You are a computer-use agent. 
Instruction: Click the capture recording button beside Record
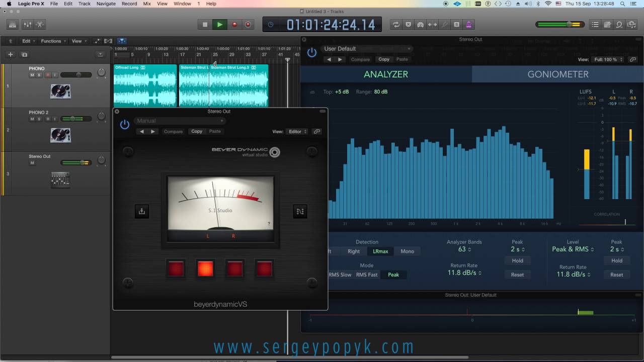coord(248,24)
